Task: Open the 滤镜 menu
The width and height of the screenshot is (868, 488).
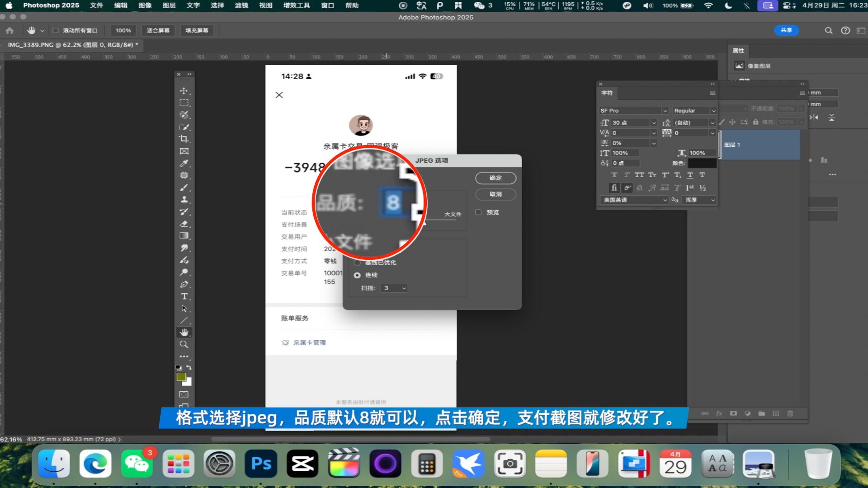Action: pos(241,5)
